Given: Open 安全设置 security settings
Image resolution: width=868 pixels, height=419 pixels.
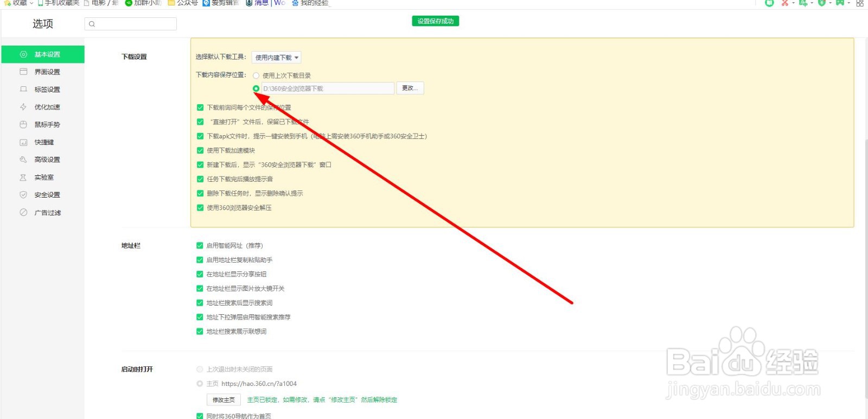Looking at the screenshot, I should pos(43,195).
